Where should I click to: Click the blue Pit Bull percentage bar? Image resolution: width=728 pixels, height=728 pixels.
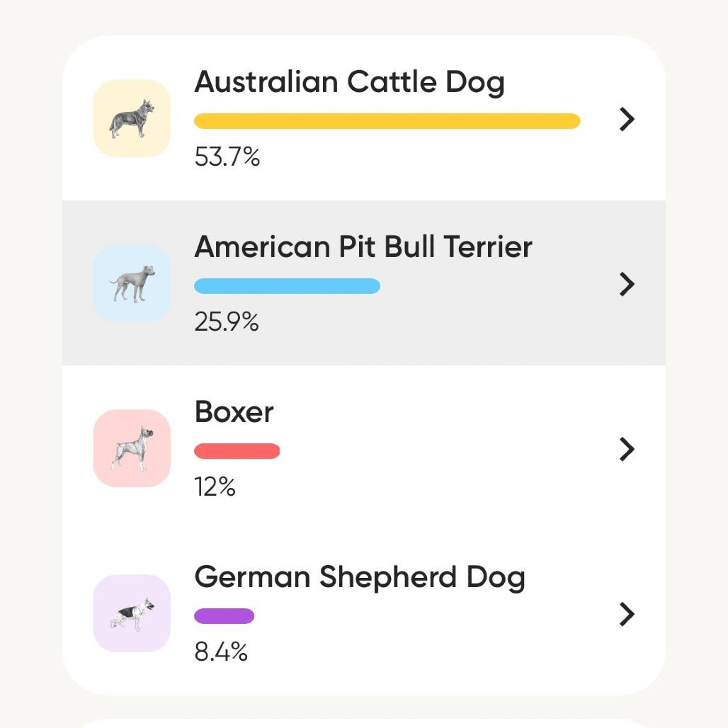(287, 286)
